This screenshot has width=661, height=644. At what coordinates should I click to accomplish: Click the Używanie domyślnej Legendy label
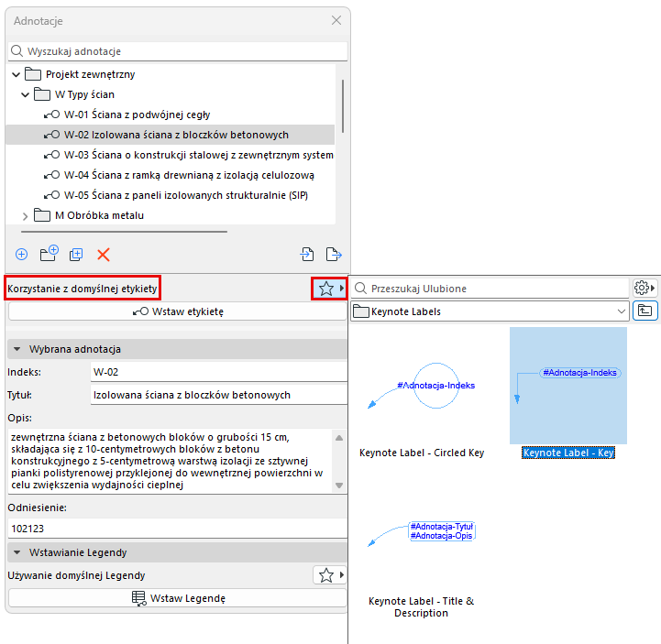(x=76, y=575)
